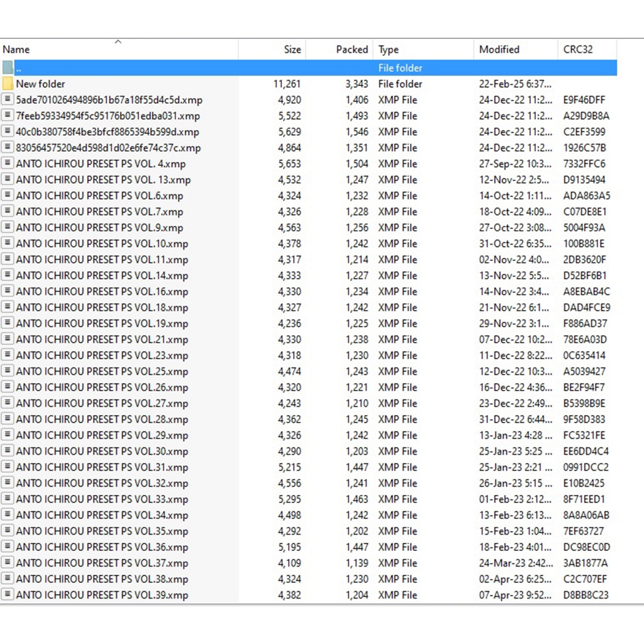Click icon beside ANTO ICHIROU PRESET PS VOL.10.xmp
The height and width of the screenshot is (644, 644).
(8, 243)
